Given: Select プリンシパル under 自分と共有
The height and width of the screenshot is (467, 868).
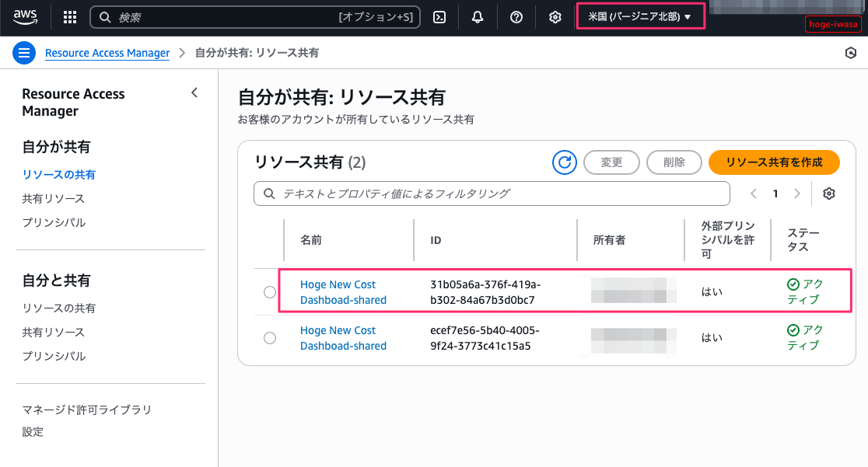Looking at the screenshot, I should (x=54, y=357).
